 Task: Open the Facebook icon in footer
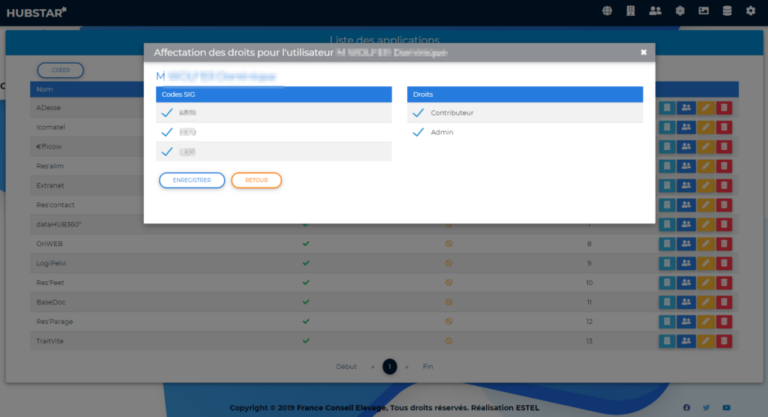687,407
